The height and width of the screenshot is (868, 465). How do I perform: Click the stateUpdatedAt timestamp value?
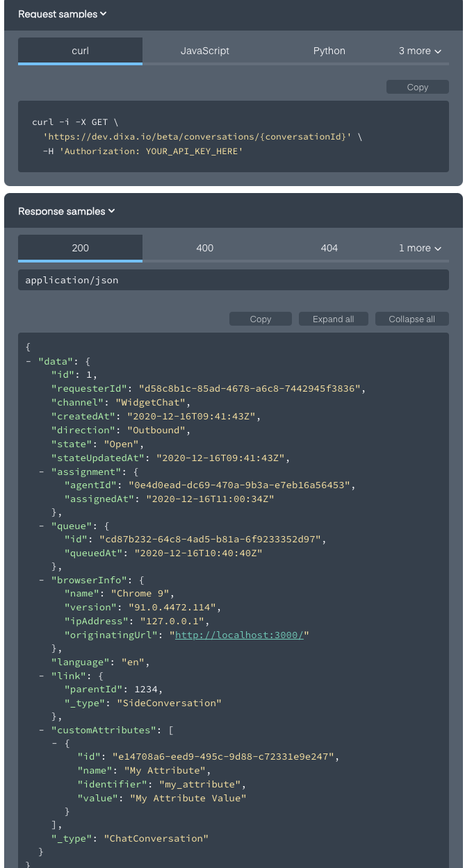pyautogui.click(x=222, y=458)
